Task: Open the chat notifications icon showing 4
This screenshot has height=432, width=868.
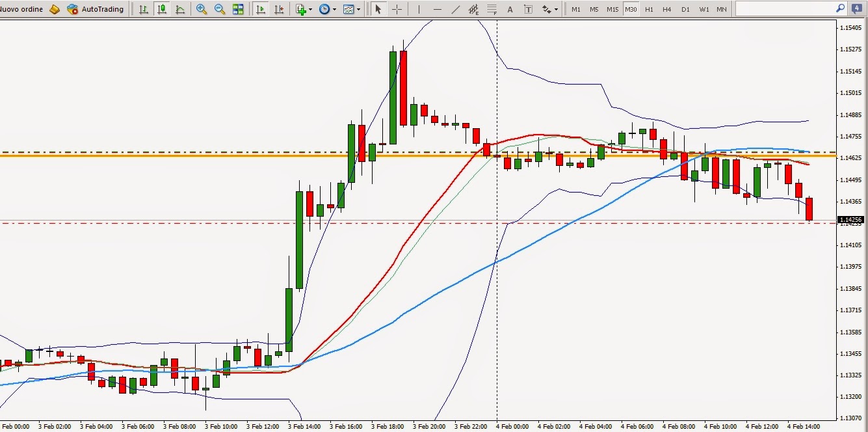Action: (x=858, y=8)
